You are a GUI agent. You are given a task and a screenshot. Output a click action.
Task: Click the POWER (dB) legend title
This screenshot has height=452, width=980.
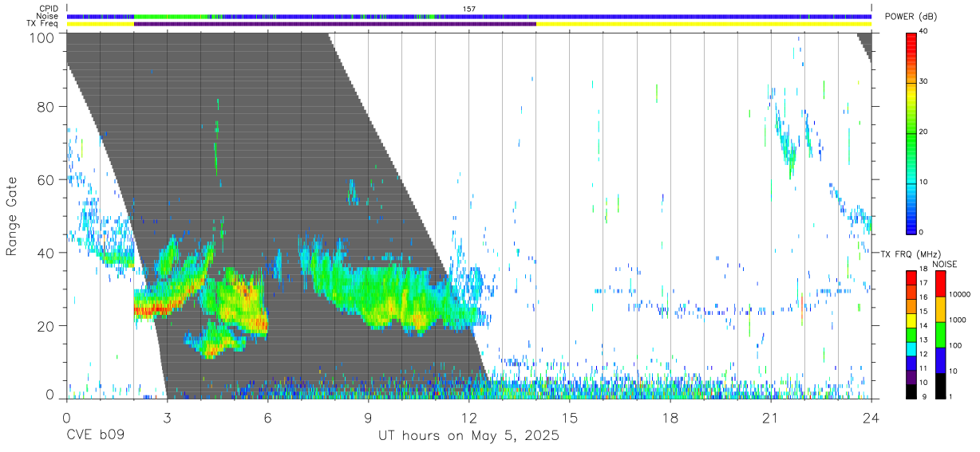tap(912, 17)
